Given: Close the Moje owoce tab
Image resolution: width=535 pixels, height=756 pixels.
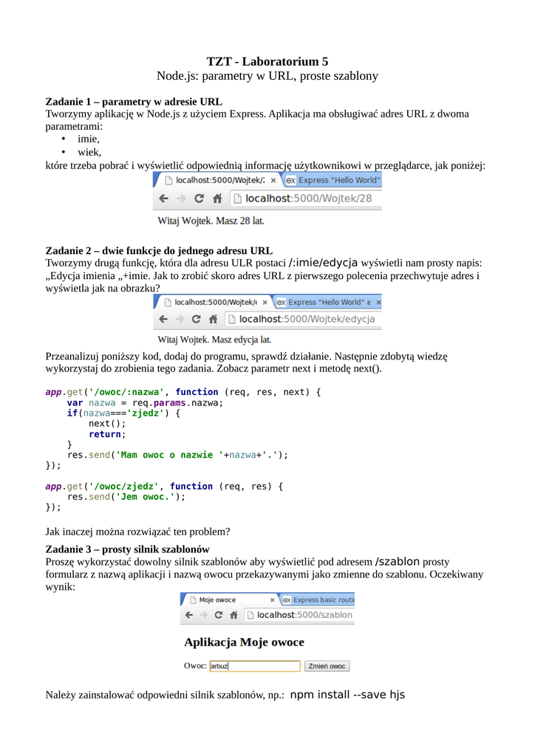Looking at the screenshot, I should coord(272,600).
